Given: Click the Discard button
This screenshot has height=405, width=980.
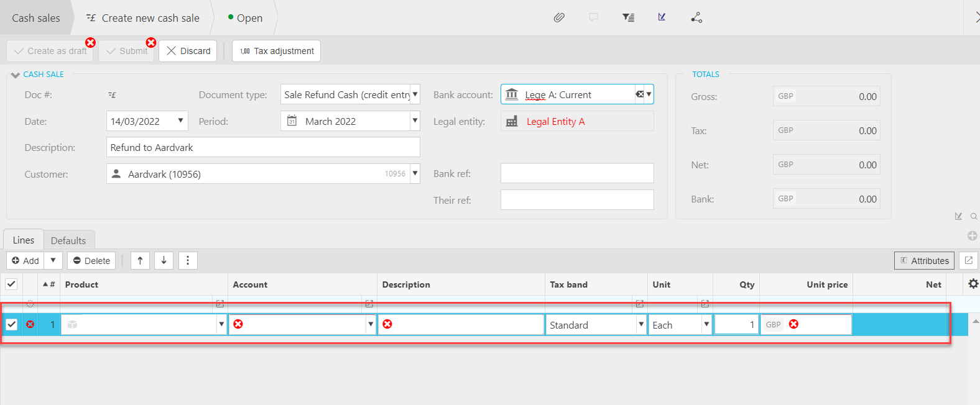Looking at the screenshot, I should 188,51.
